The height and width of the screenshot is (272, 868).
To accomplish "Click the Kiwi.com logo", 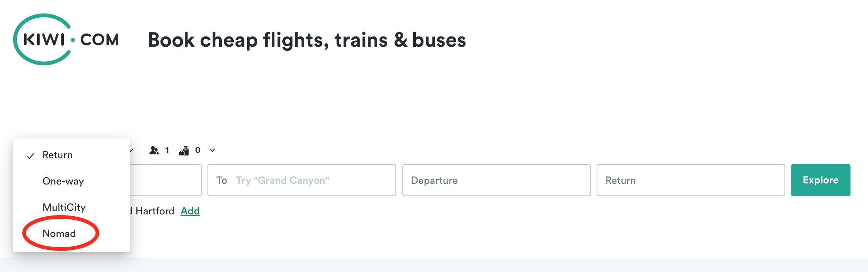I will [x=66, y=39].
